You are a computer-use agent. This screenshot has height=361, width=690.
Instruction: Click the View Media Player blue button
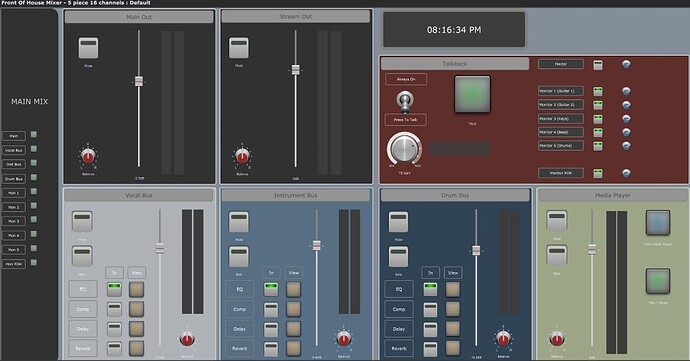click(658, 222)
